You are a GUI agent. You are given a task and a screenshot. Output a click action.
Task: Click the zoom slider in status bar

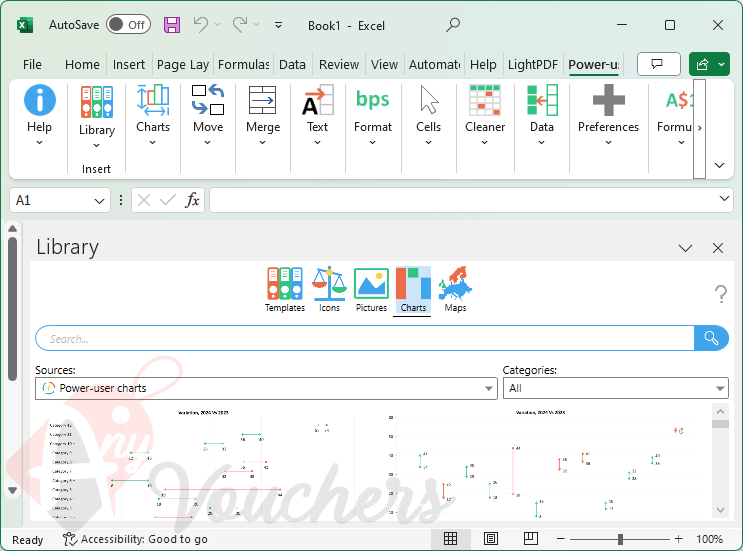[620, 539]
